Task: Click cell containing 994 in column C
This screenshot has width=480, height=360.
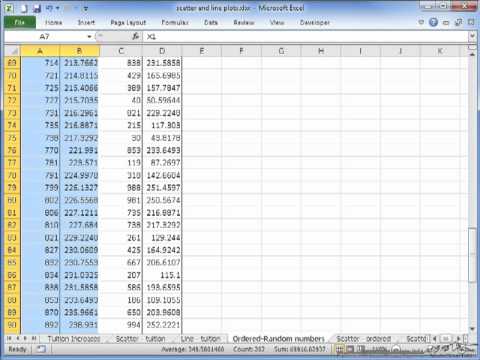Action: pos(121,325)
